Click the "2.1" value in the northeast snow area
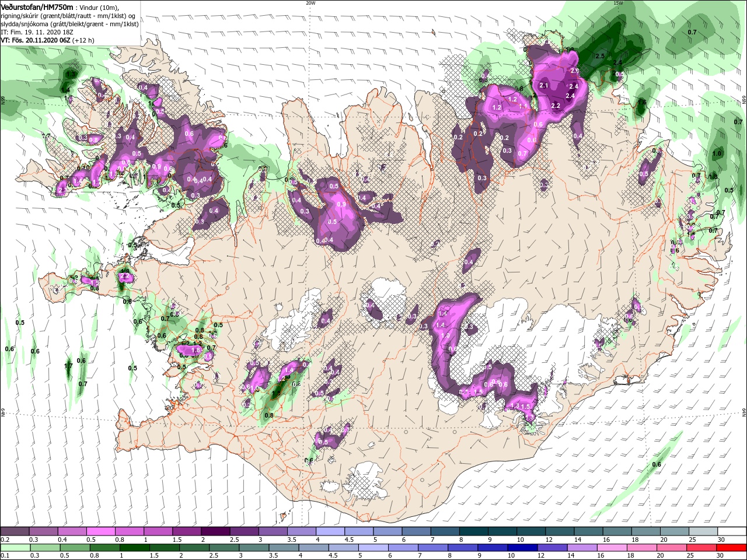This screenshot has width=747, height=560. click(544, 85)
